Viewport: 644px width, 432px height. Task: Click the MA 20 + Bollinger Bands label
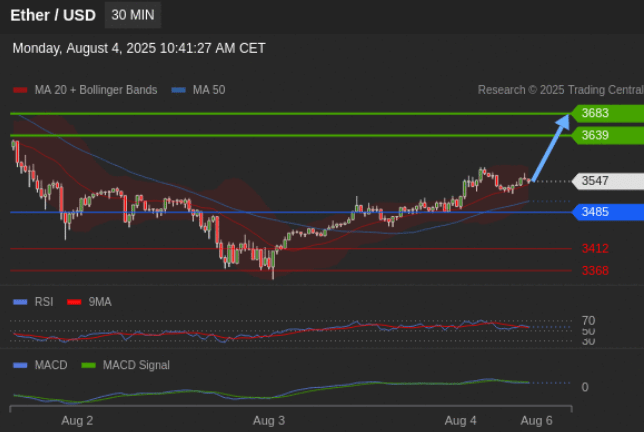(x=96, y=90)
